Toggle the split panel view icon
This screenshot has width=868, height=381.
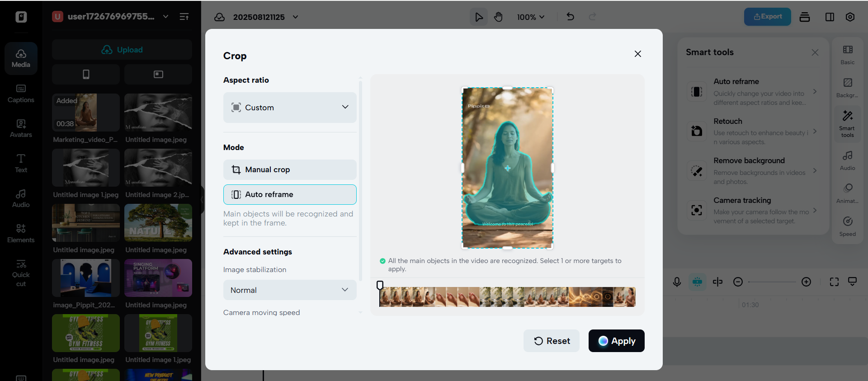point(830,17)
